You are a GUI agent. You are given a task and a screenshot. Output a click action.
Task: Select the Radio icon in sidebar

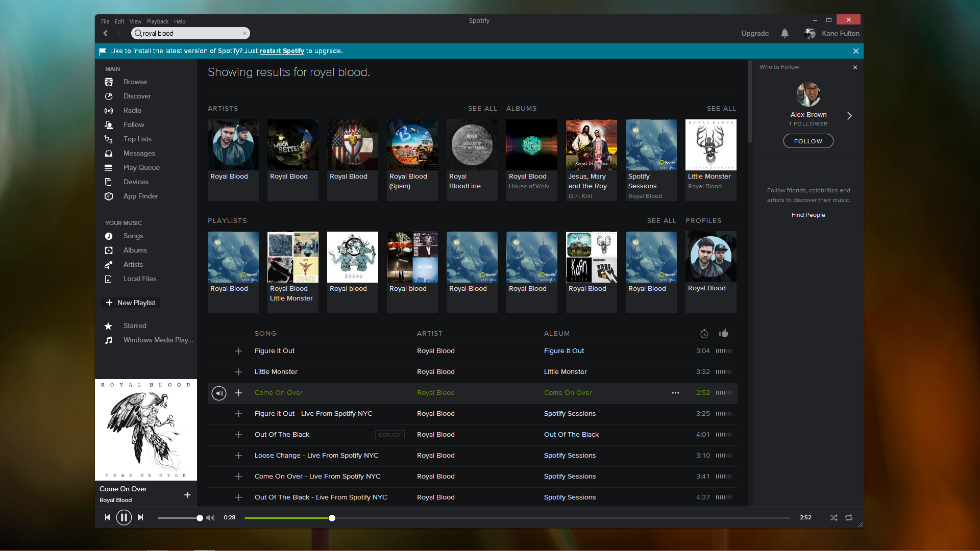click(109, 110)
